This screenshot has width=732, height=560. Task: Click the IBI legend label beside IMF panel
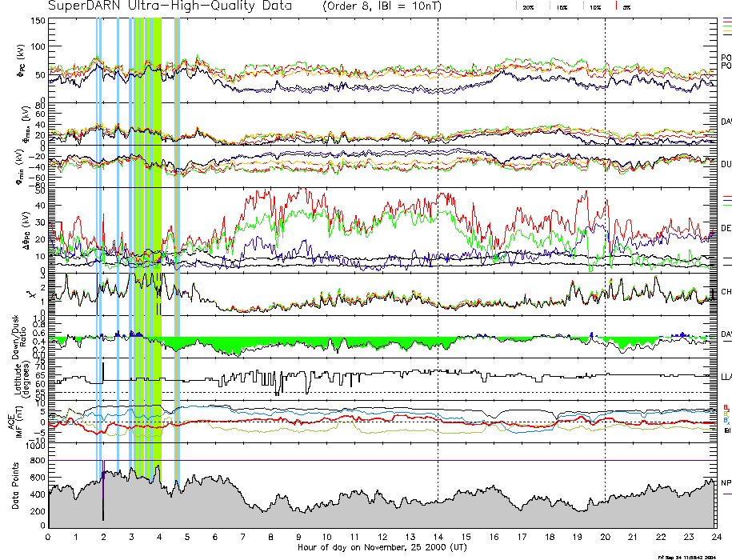tap(726, 430)
